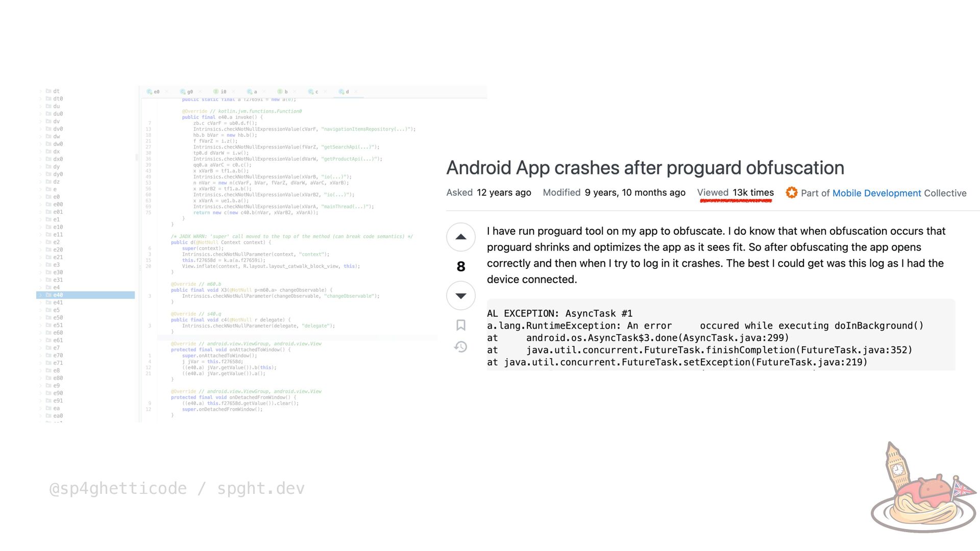This screenshot has width=980, height=551.
Task: Close the e0 editor tab
Action: [x=166, y=92]
